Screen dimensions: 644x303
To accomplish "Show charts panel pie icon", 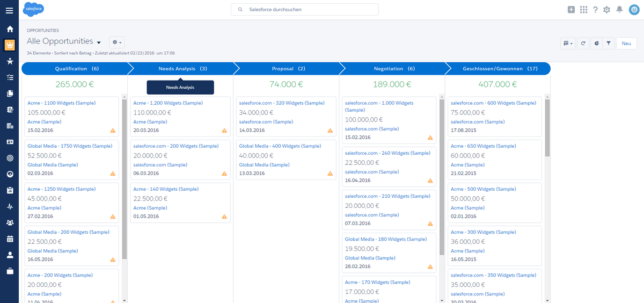I will click(x=596, y=44).
